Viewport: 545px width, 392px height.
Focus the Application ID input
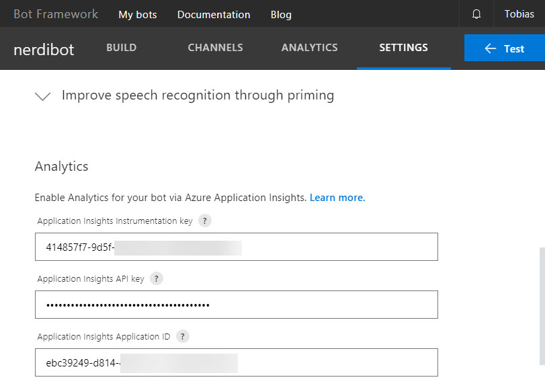pyautogui.click(x=237, y=362)
